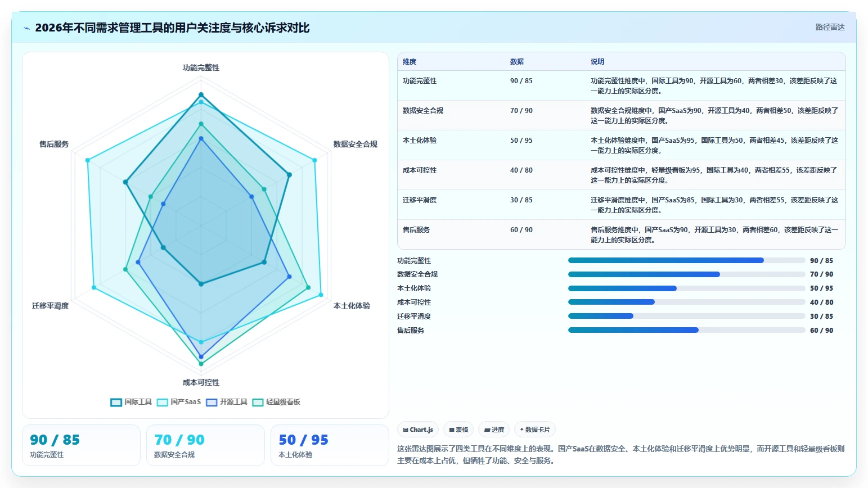This screenshot has height=488, width=868.
Task: Click the 迁移平滑度 table row label
Action: pos(420,200)
